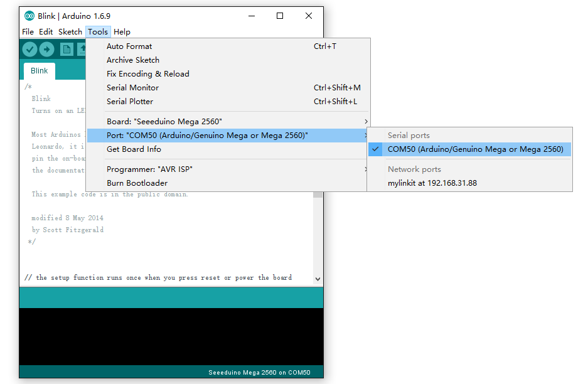This screenshot has width=588, height=384.
Task: Maximize the Arduino window
Action: pyautogui.click(x=280, y=16)
